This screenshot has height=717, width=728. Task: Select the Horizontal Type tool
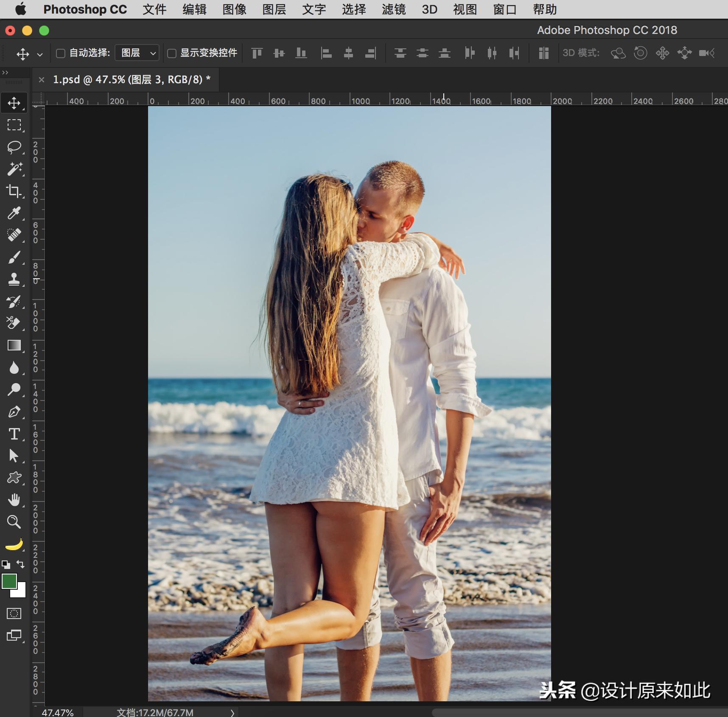point(14,434)
